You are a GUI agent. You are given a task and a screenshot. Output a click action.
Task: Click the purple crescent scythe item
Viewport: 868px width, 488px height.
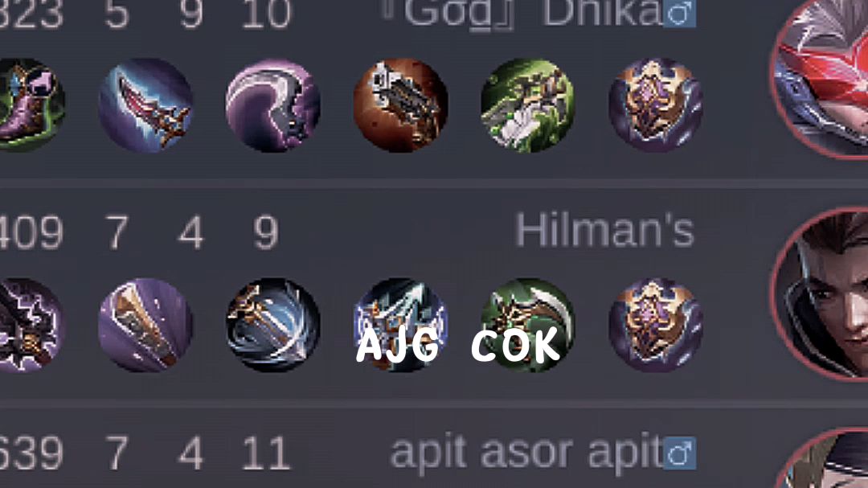coord(273,105)
